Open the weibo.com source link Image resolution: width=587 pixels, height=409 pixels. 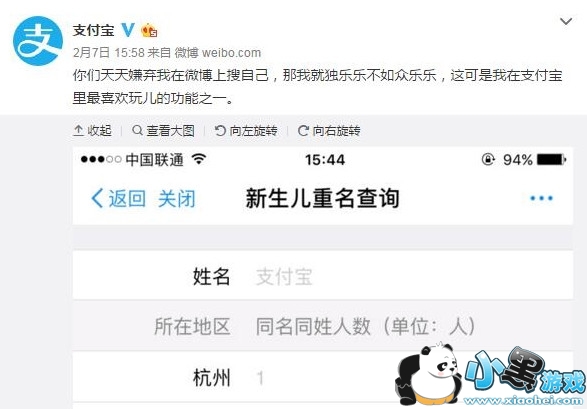[x=231, y=53]
